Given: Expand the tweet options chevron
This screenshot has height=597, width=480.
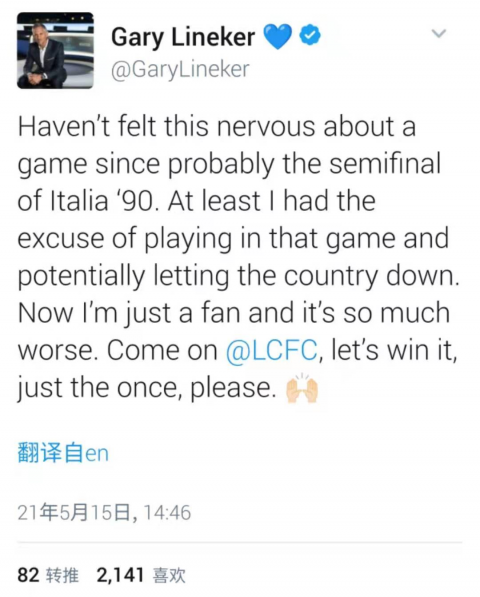Looking at the screenshot, I should tap(439, 34).
